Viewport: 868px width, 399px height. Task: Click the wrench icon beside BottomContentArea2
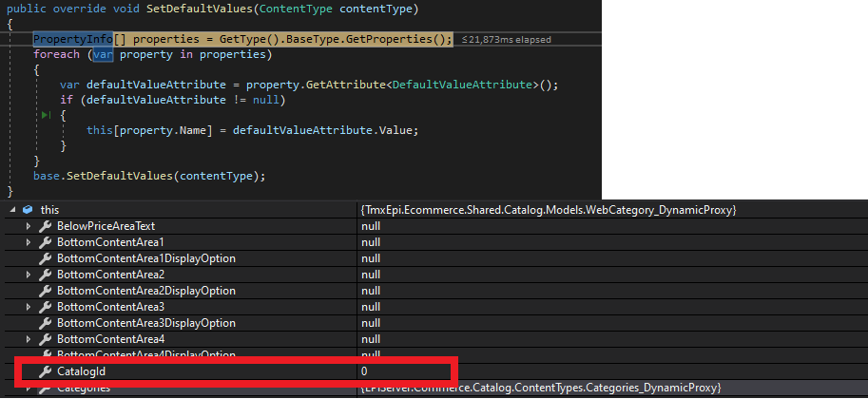click(45, 275)
